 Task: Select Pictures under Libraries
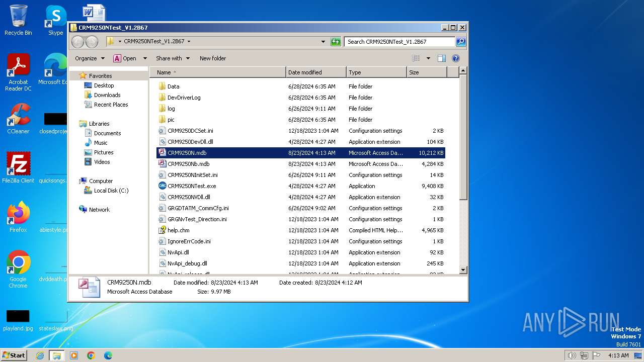[104, 152]
